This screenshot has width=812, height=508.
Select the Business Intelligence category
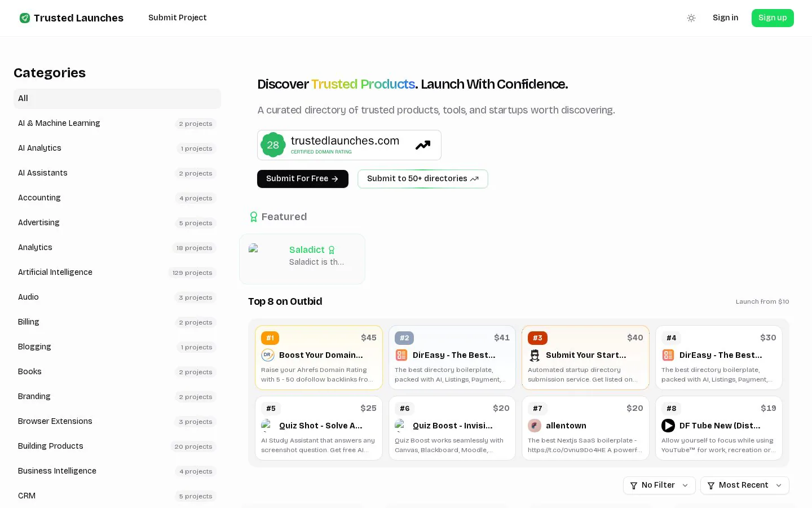(x=117, y=471)
